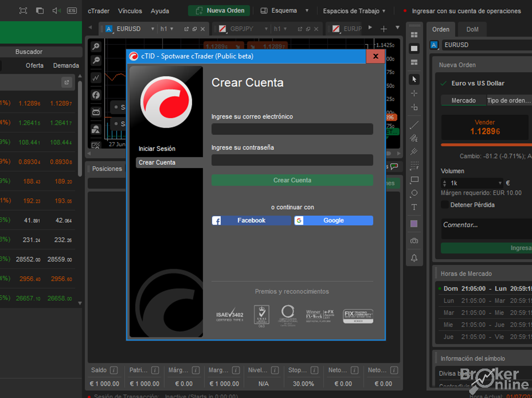Viewport: 532px width, 398px height.
Task: Open the Vínculos menu
Action: 130,11
